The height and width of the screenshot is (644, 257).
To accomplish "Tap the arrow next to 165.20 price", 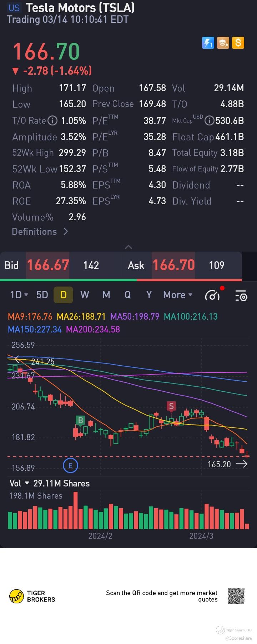I will (x=242, y=464).
